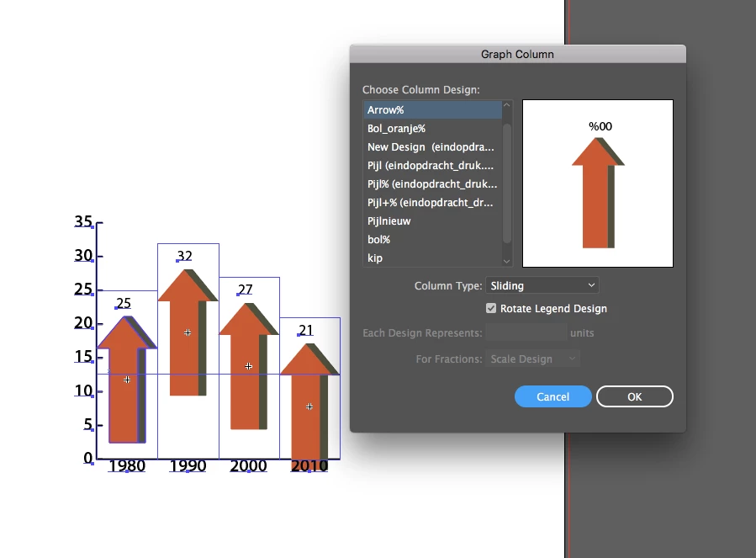Viewport: 756px width, 558px height.
Task: Pick the Pijl (eindopdracht_druk... design entry
Action: (432, 166)
